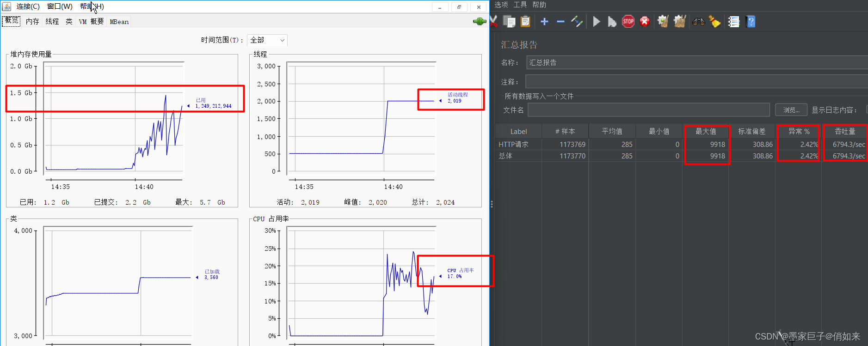Screen dimensions: 868x346
Task: Clear all results with double broom icon
Action: 679,21
